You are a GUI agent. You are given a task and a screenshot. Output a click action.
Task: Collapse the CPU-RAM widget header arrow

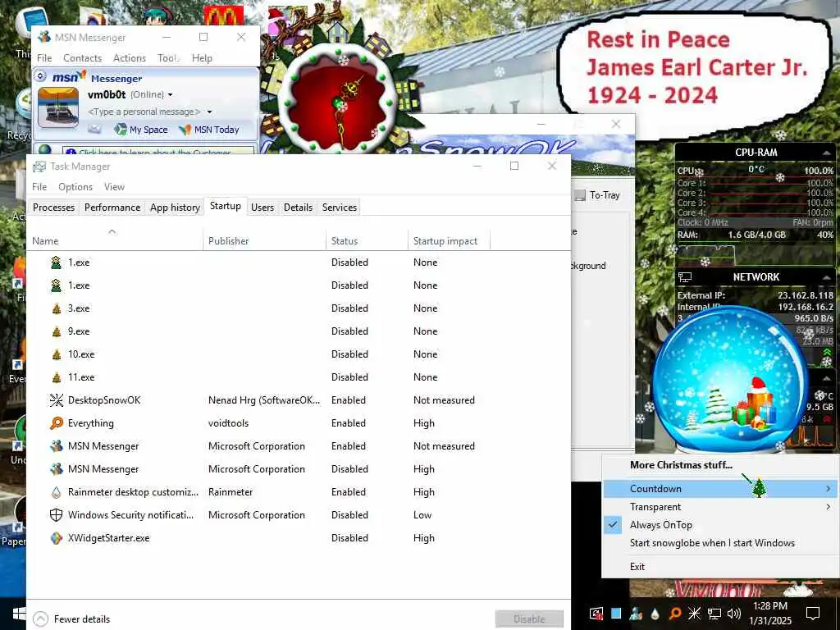coord(827,152)
